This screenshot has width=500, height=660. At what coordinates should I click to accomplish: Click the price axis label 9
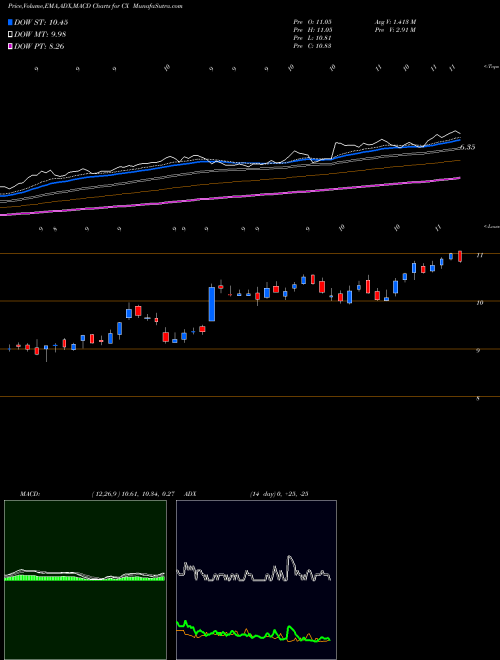click(478, 350)
